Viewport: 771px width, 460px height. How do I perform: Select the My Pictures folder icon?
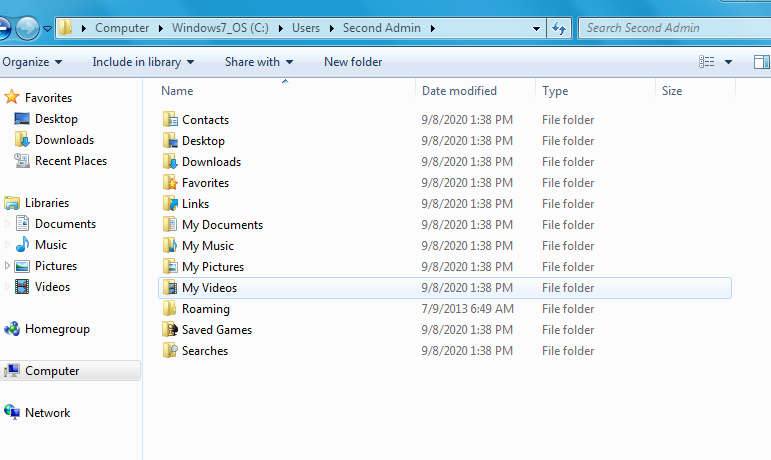170,266
